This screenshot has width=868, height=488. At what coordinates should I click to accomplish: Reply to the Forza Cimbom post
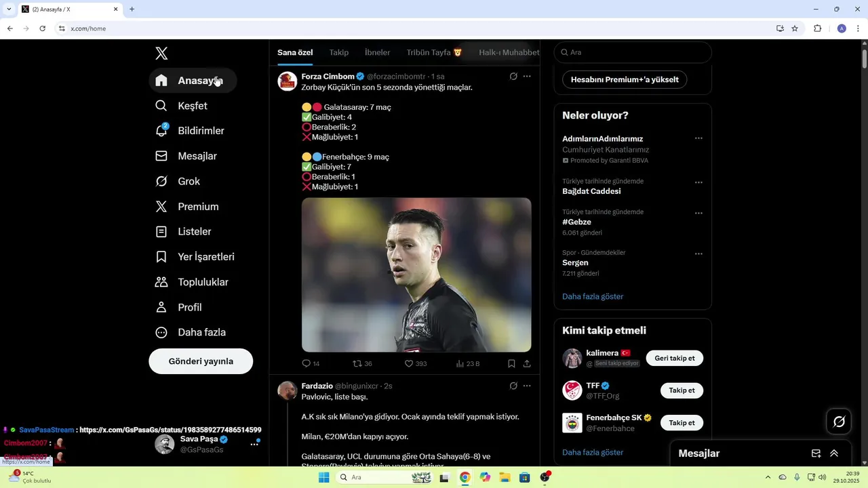311,364
